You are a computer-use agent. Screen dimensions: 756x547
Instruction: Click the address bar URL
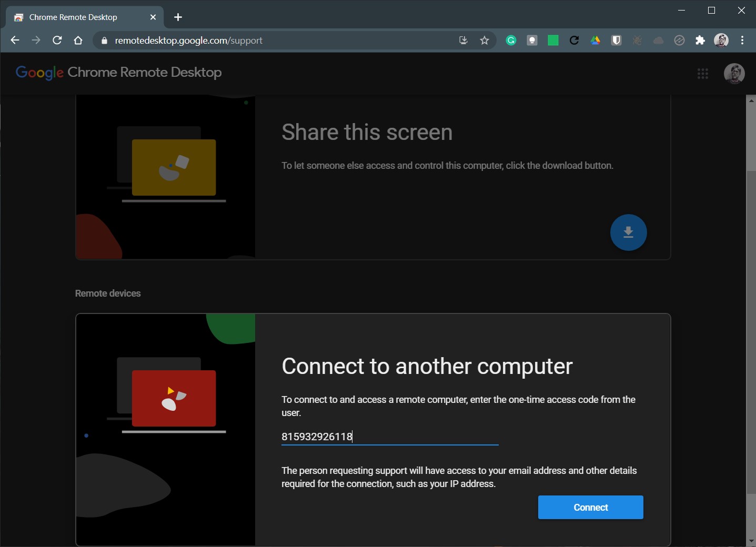pyautogui.click(x=188, y=40)
